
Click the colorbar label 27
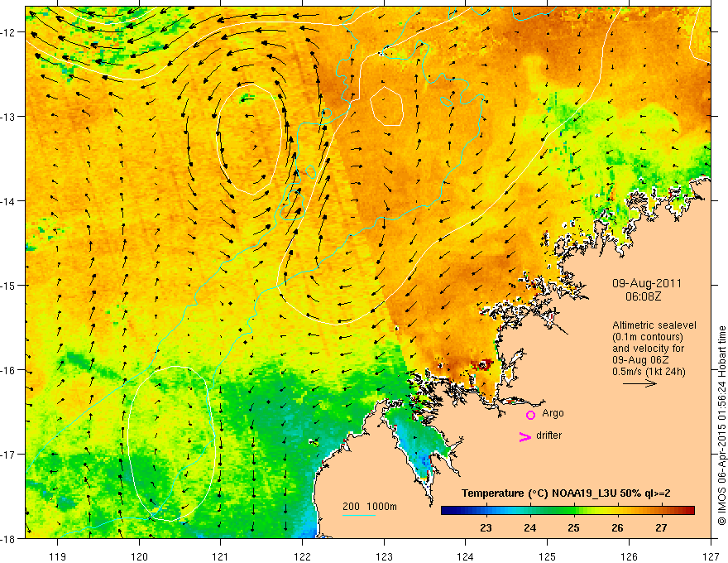[x=661, y=528]
